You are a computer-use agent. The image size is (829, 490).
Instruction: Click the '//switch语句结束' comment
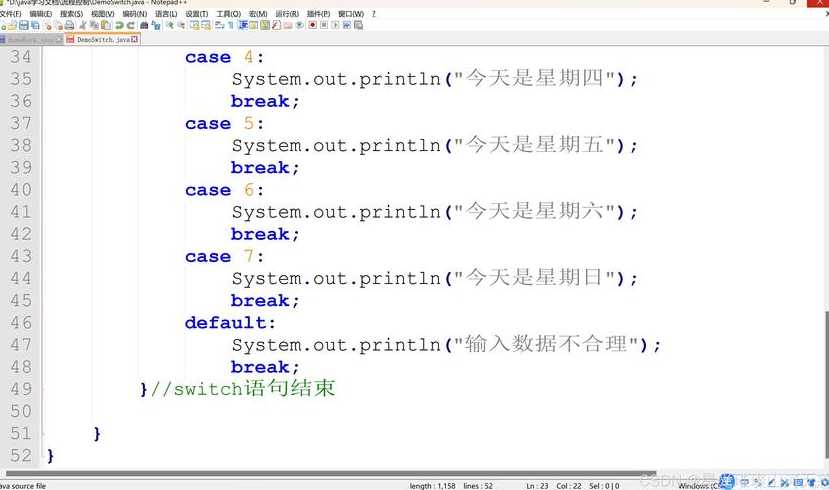click(x=243, y=389)
